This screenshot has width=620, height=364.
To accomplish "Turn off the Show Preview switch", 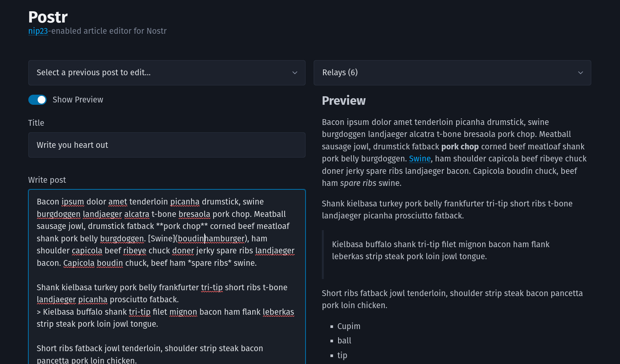I will click(37, 100).
